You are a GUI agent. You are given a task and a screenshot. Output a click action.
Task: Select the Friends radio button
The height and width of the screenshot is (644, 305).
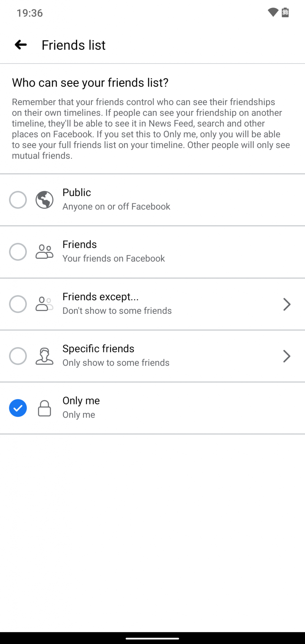18,252
